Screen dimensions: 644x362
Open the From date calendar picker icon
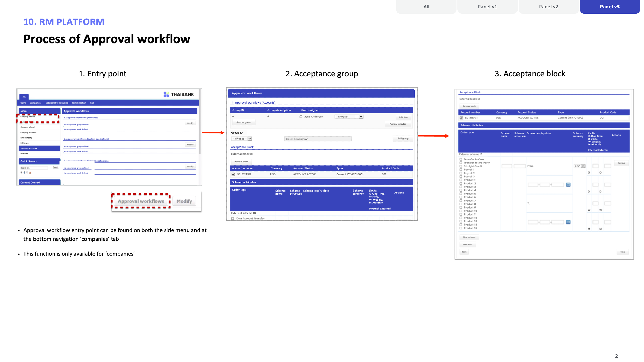(568, 185)
